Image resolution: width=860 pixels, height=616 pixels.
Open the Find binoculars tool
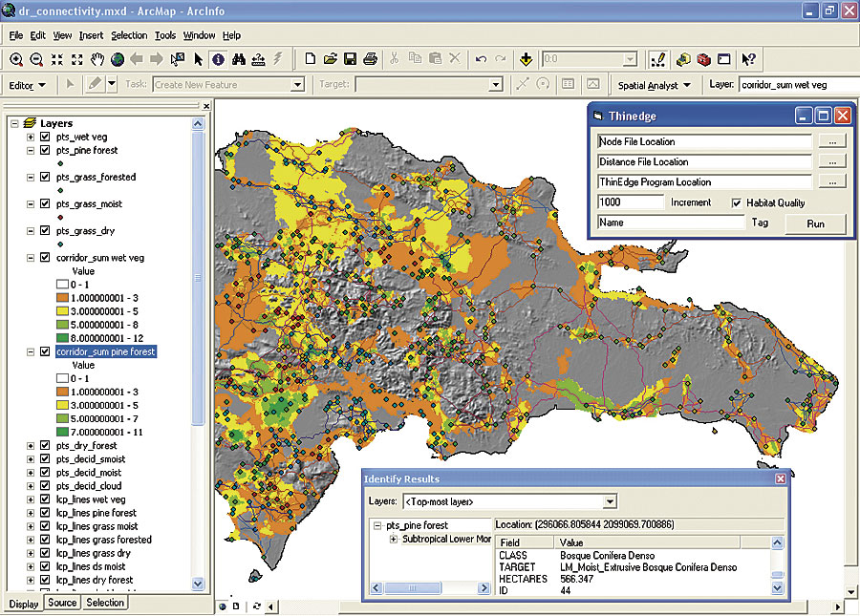tap(238, 59)
